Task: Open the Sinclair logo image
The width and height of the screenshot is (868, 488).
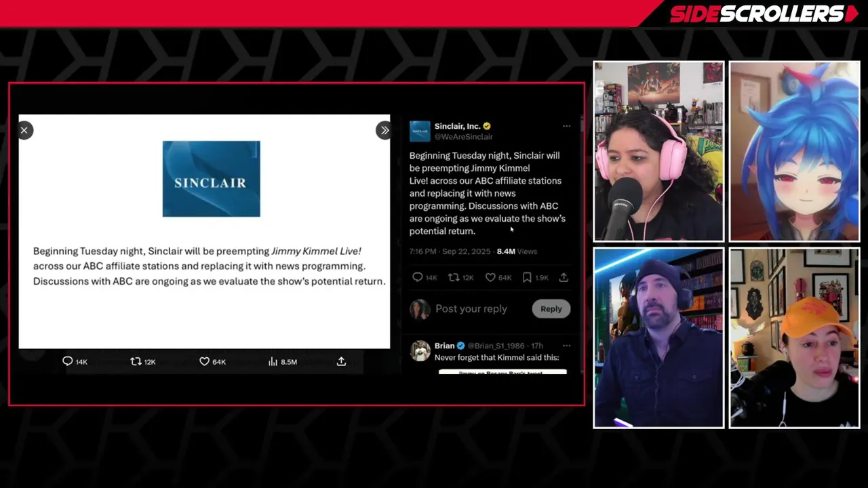Action: tap(211, 179)
